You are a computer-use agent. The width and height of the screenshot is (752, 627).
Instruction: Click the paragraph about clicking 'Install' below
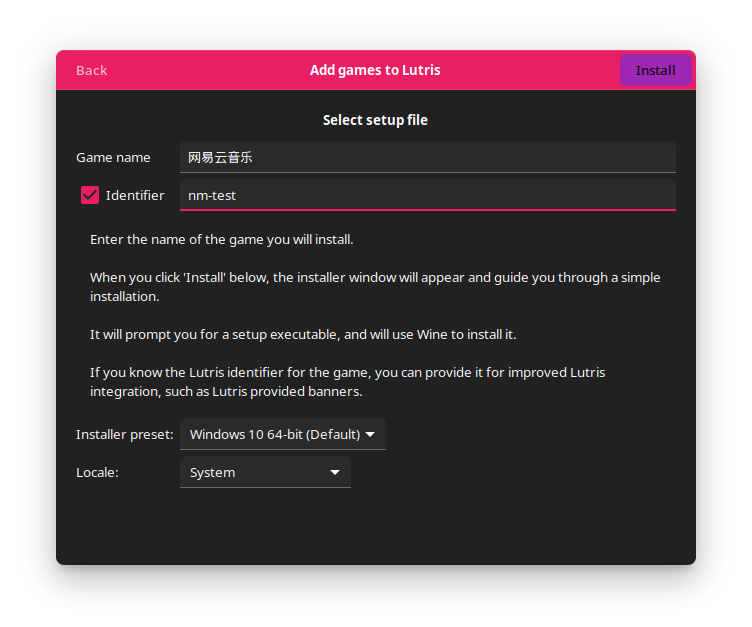[375, 287]
